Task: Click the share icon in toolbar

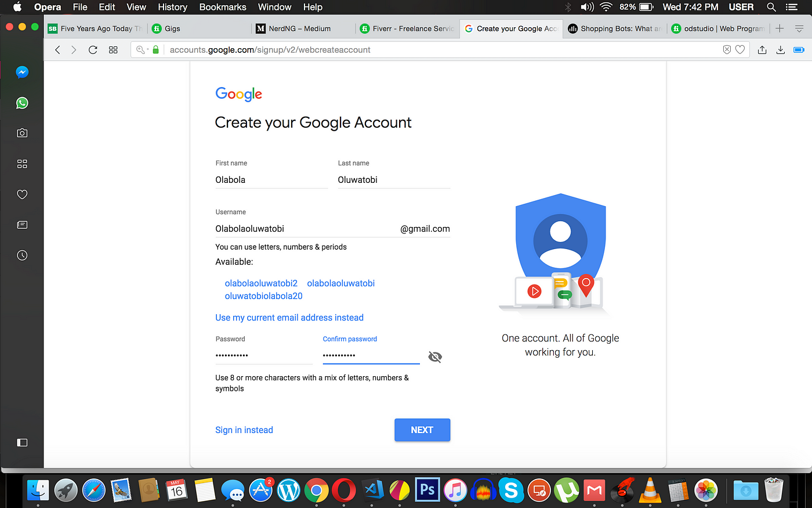Action: point(762,50)
